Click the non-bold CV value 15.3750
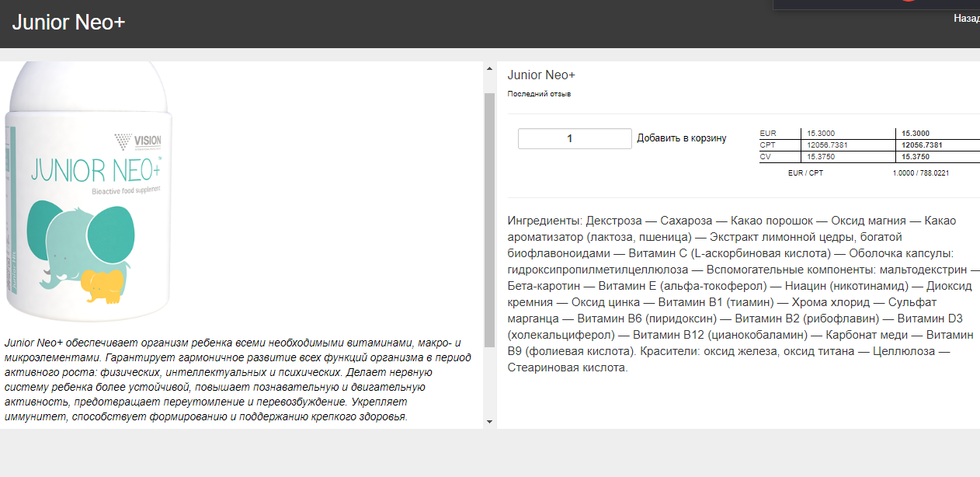This screenshot has height=477, width=980. (821, 157)
